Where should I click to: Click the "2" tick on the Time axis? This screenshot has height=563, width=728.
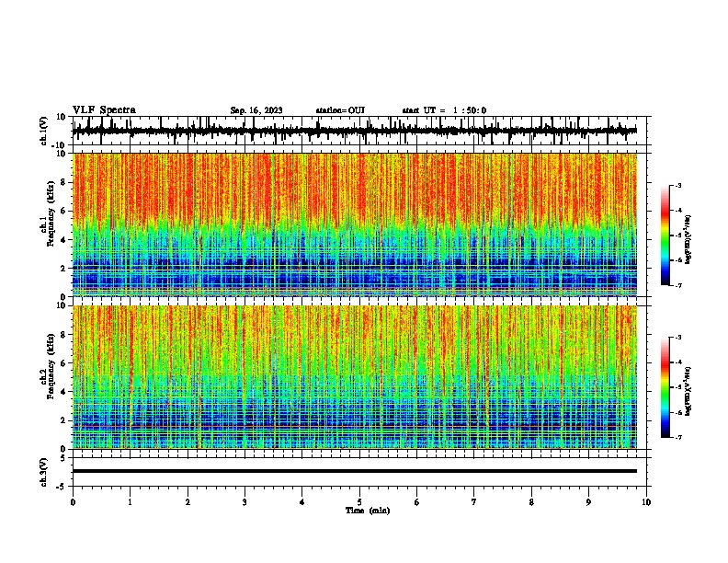coord(188,502)
